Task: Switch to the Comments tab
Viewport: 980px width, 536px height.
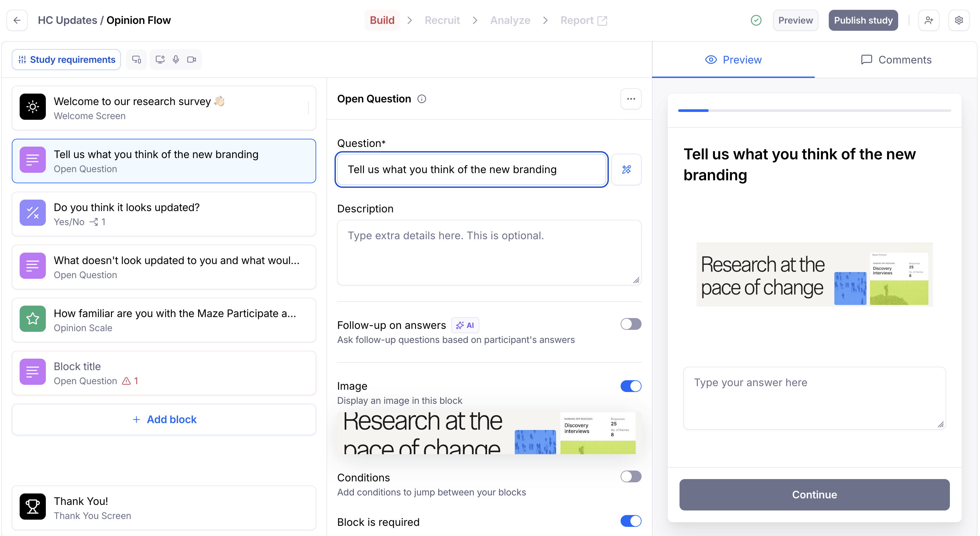Action: (x=896, y=60)
